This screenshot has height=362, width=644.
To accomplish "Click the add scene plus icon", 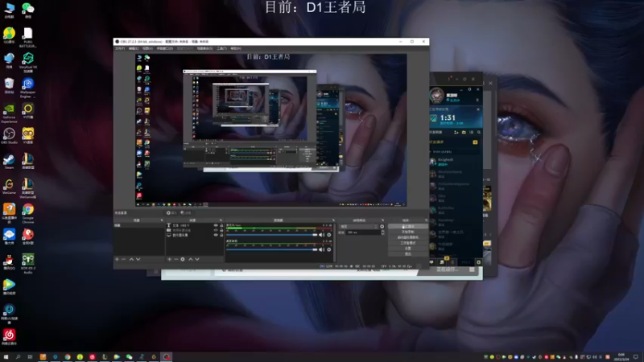I will [117, 259].
